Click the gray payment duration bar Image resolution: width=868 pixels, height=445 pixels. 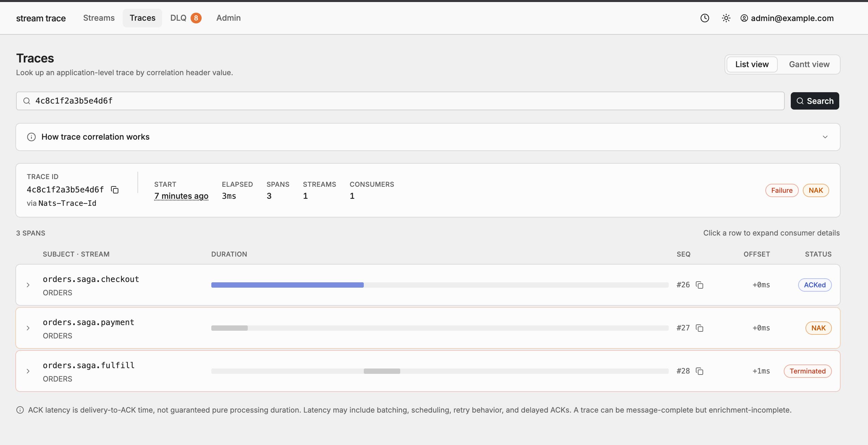(x=229, y=328)
